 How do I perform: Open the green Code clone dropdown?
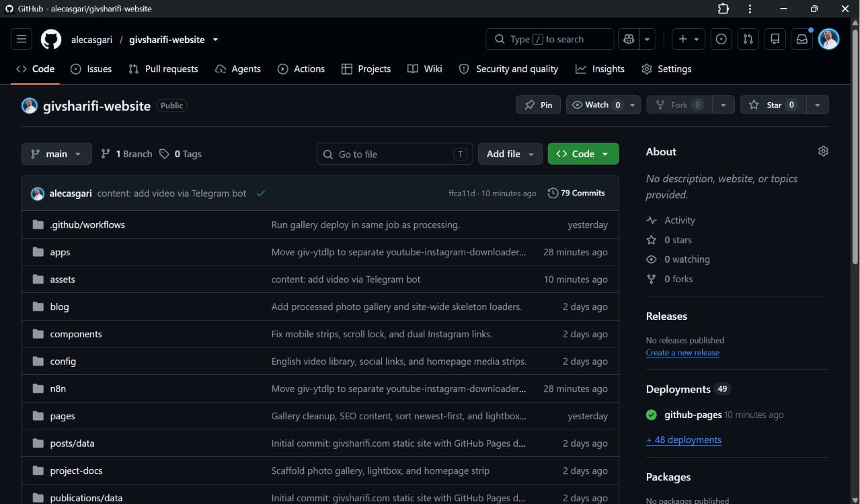point(583,154)
